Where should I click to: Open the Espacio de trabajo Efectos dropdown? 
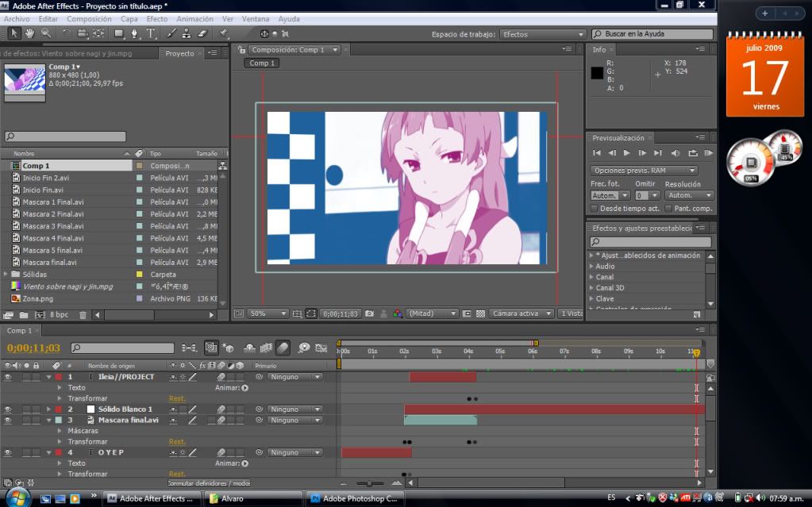(x=543, y=34)
